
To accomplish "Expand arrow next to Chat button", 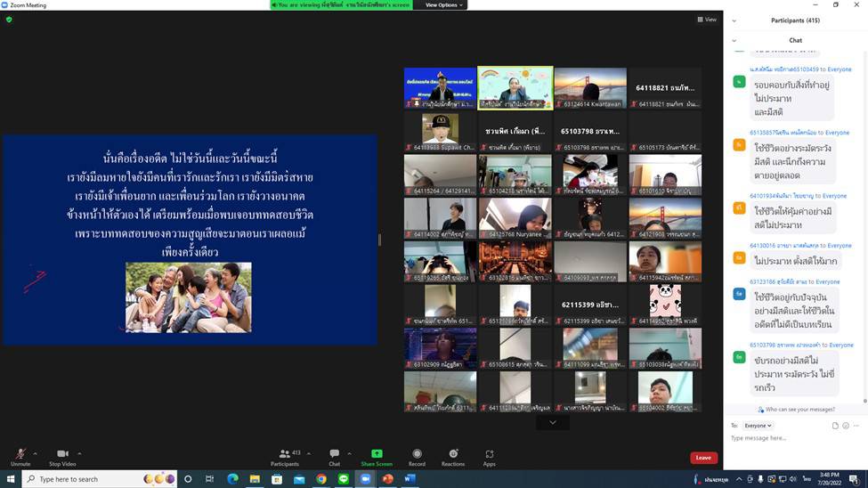I will [x=349, y=453].
